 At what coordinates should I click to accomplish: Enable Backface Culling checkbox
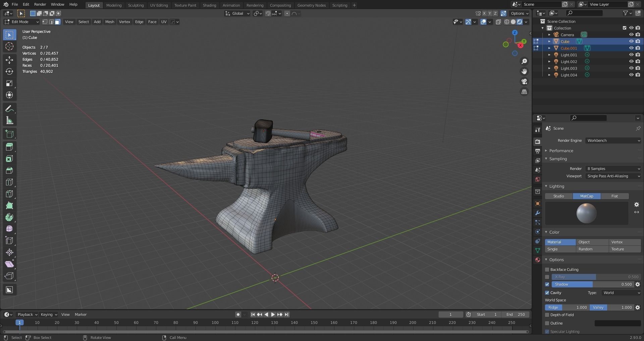(547, 270)
